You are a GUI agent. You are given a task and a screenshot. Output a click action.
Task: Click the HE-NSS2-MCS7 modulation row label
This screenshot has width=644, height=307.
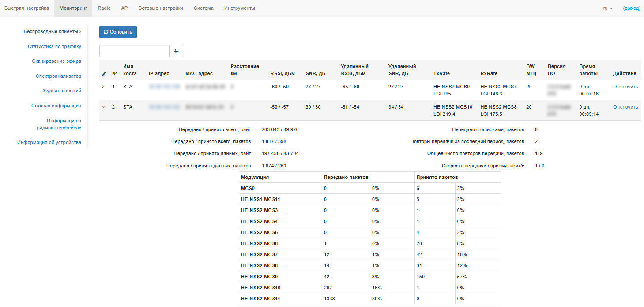(x=259, y=254)
